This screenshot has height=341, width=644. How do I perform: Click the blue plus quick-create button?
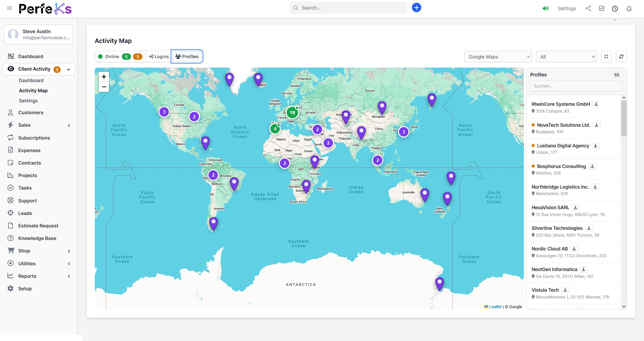tap(416, 7)
